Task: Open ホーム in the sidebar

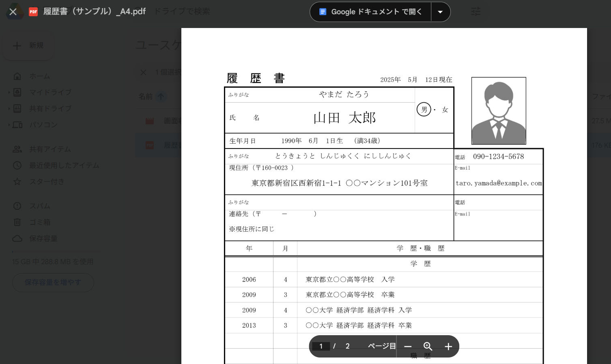Action: [x=39, y=76]
